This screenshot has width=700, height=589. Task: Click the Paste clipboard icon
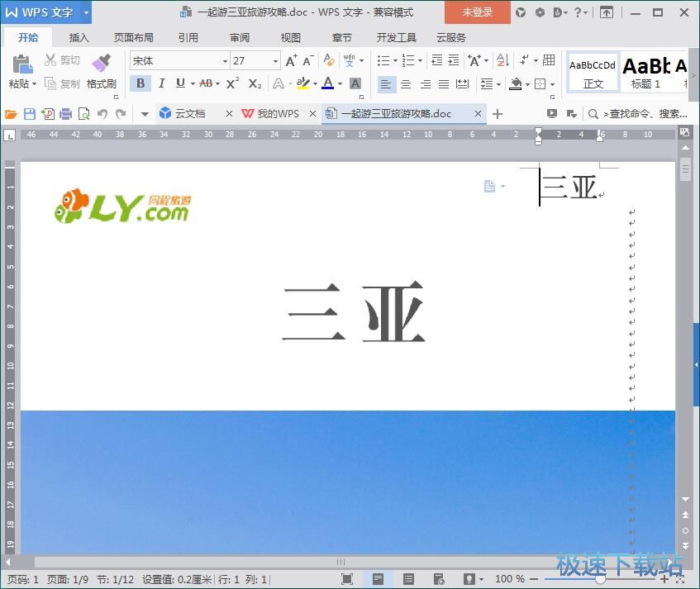pyautogui.click(x=21, y=64)
